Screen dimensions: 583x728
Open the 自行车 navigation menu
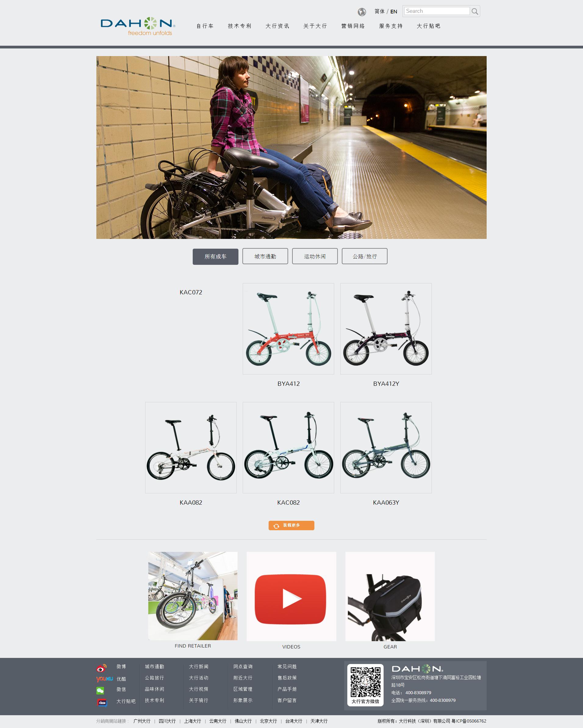point(205,26)
